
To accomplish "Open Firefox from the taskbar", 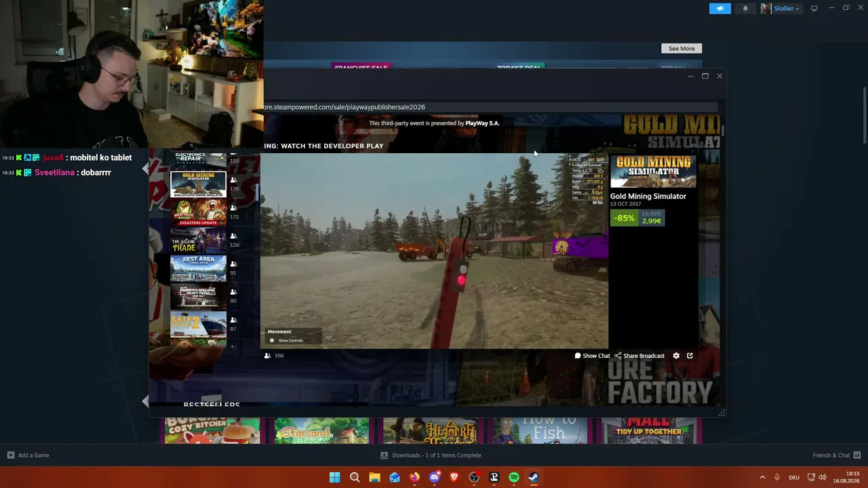I will 414,478.
